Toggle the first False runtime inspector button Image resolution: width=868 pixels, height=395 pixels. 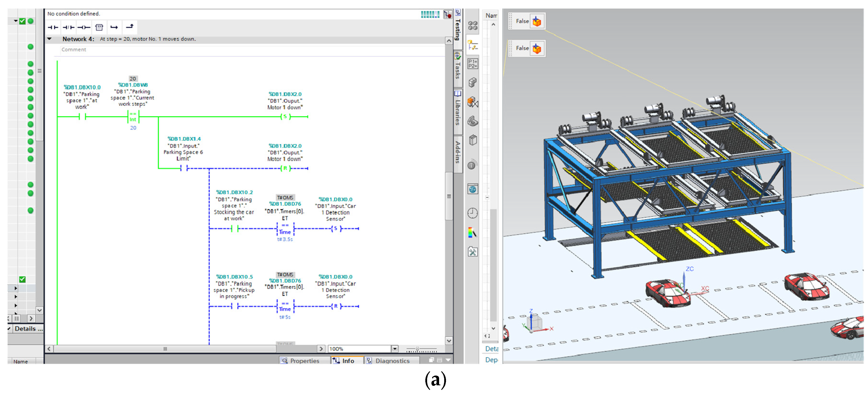pyautogui.click(x=536, y=21)
